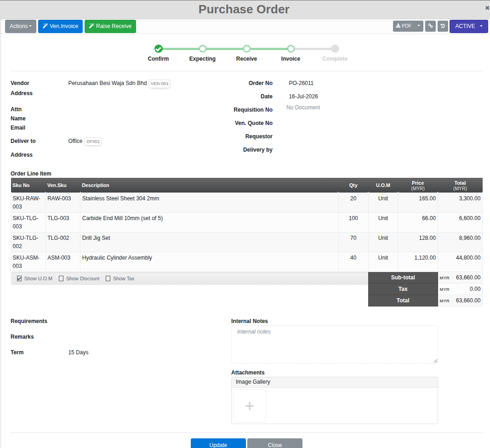Viewport: 490px width, 448px height.
Task: Enable the Show Discount checkbox
Action: point(61,278)
